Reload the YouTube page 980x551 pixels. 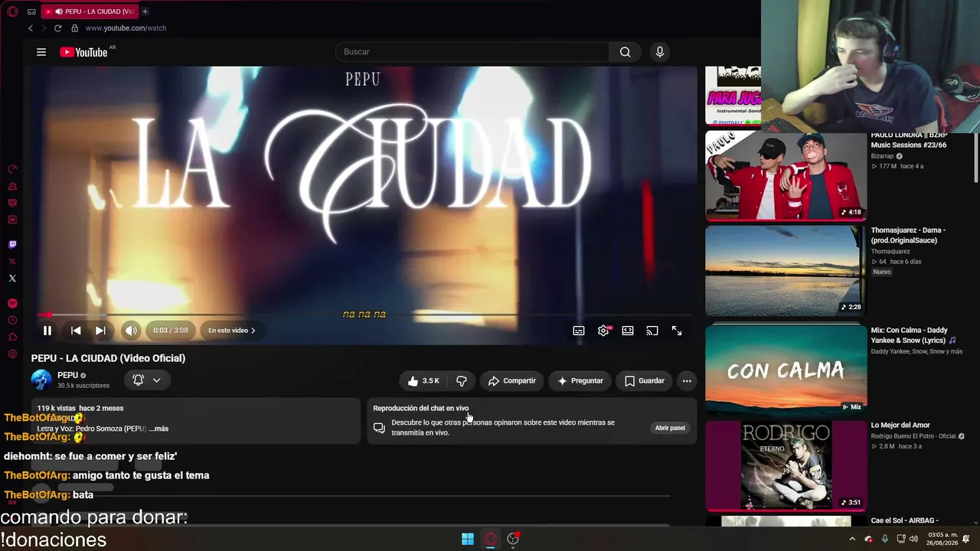click(x=57, y=28)
